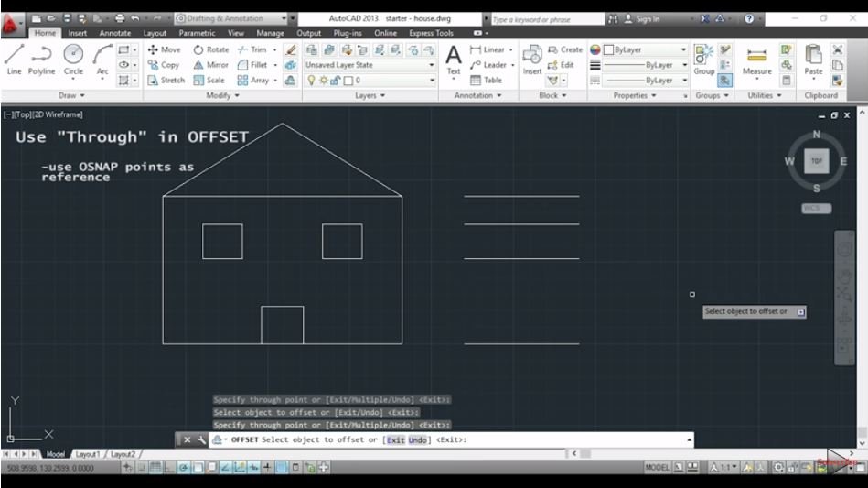Click the Offset tool icon in Modify panel
Viewport: 868px width, 488px height.
click(290, 81)
